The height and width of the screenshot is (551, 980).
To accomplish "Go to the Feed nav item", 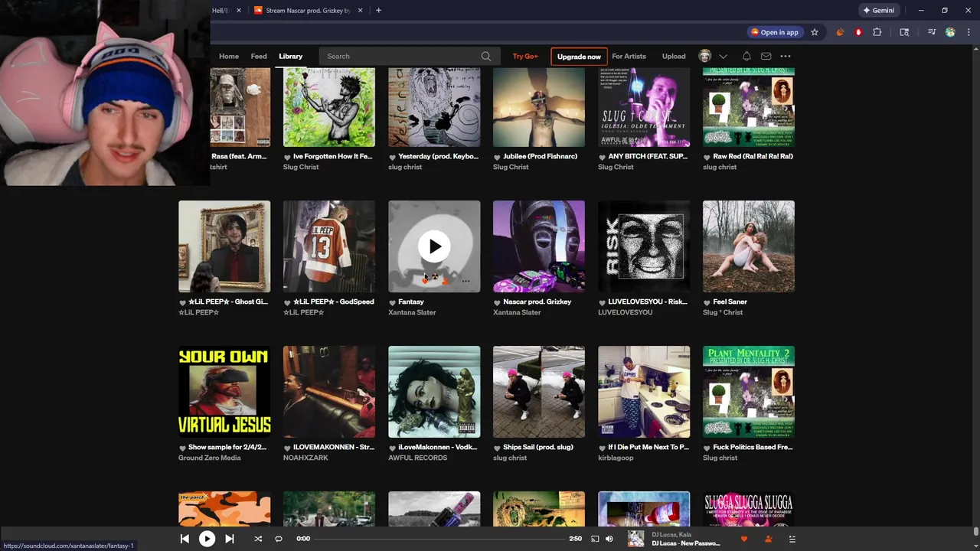I will tap(259, 56).
